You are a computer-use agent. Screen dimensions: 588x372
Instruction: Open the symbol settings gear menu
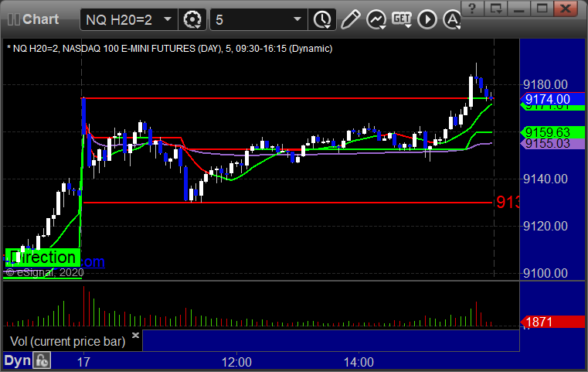[x=192, y=19]
